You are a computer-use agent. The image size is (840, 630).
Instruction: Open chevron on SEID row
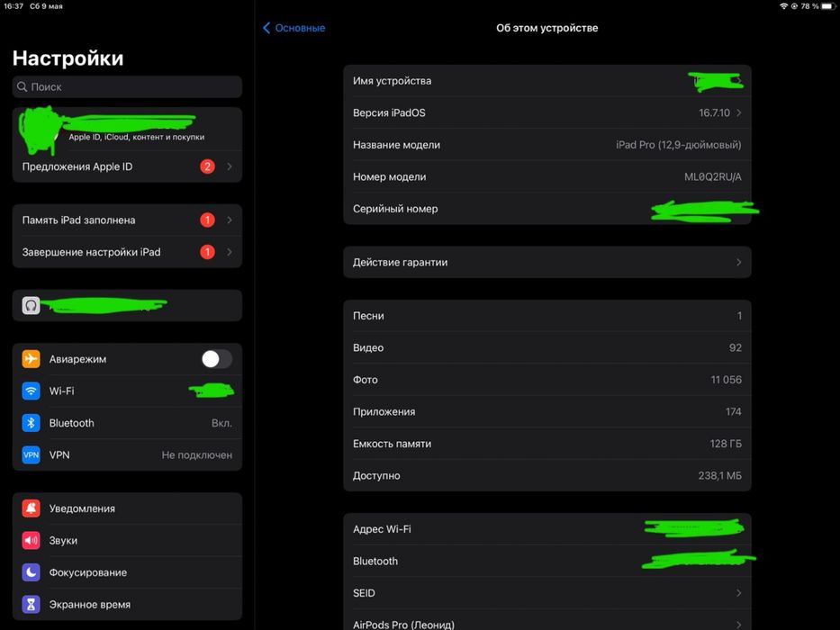(x=739, y=593)
